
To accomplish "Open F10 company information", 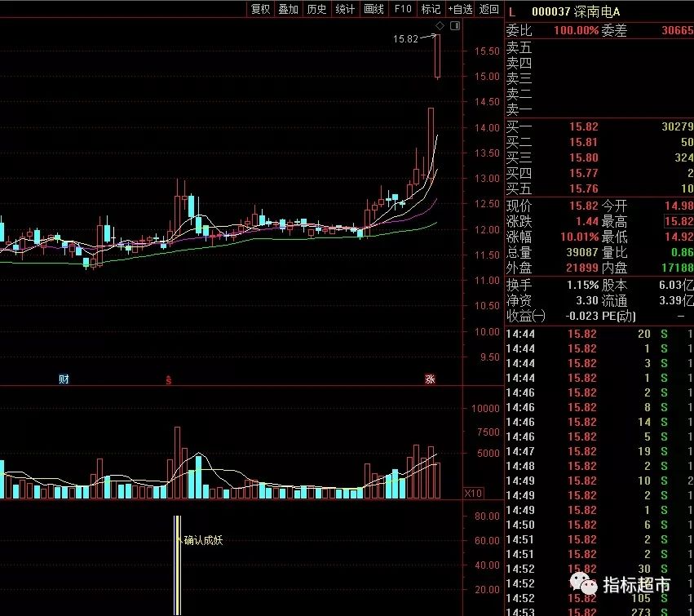I will (402, 9).
